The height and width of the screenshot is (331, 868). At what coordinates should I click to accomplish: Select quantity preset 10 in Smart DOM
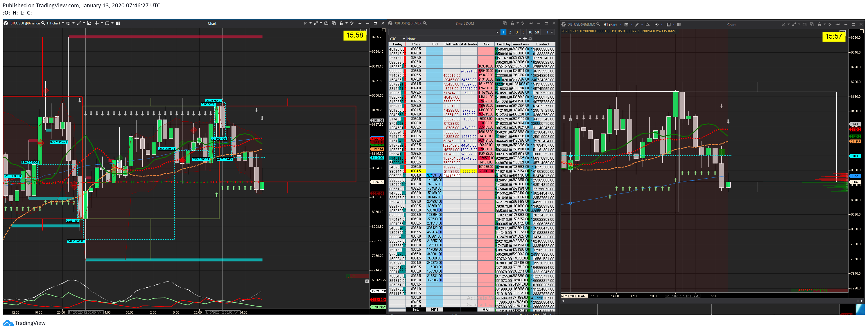click(x=530, y=32)
